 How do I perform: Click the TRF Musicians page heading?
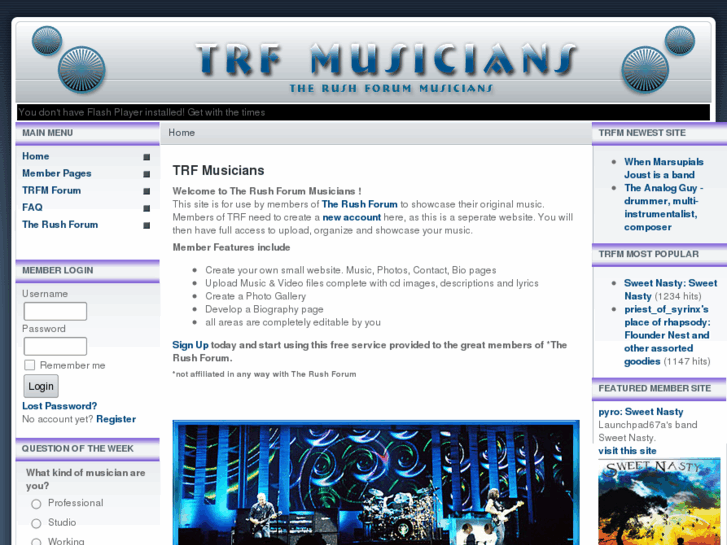click(218, 171)
